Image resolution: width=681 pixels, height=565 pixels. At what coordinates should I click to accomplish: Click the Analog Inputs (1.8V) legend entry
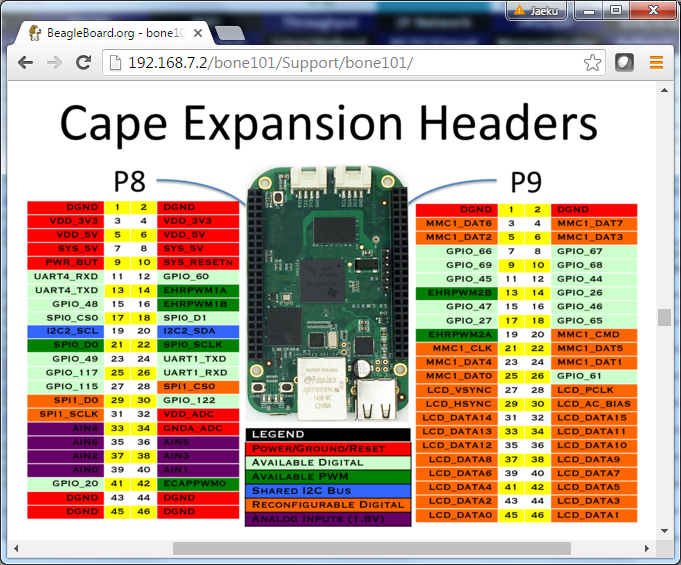pyautogui.click(x=328, y=519)
